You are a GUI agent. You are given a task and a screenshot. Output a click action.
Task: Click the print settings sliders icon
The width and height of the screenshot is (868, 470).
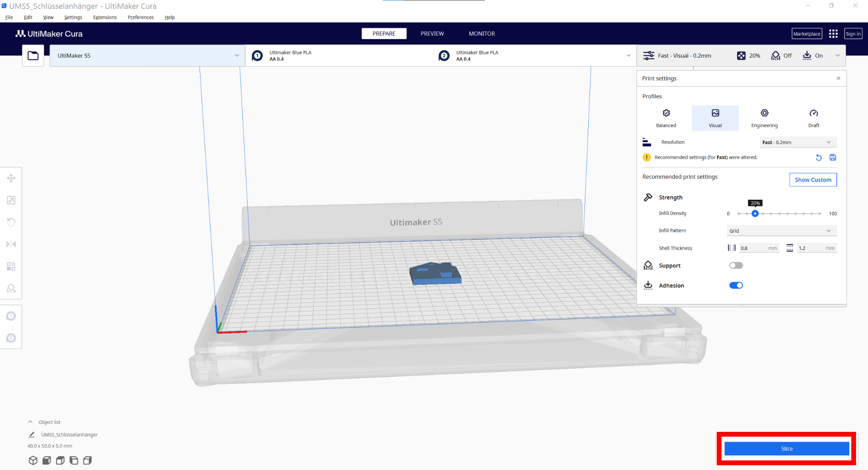[x=648, y=56]
